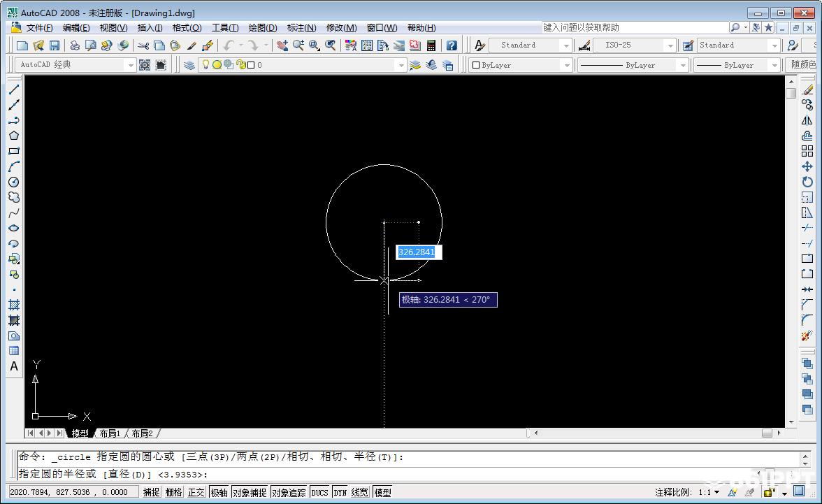Toggle 线宽 lineweight display

tap(359, 492)
